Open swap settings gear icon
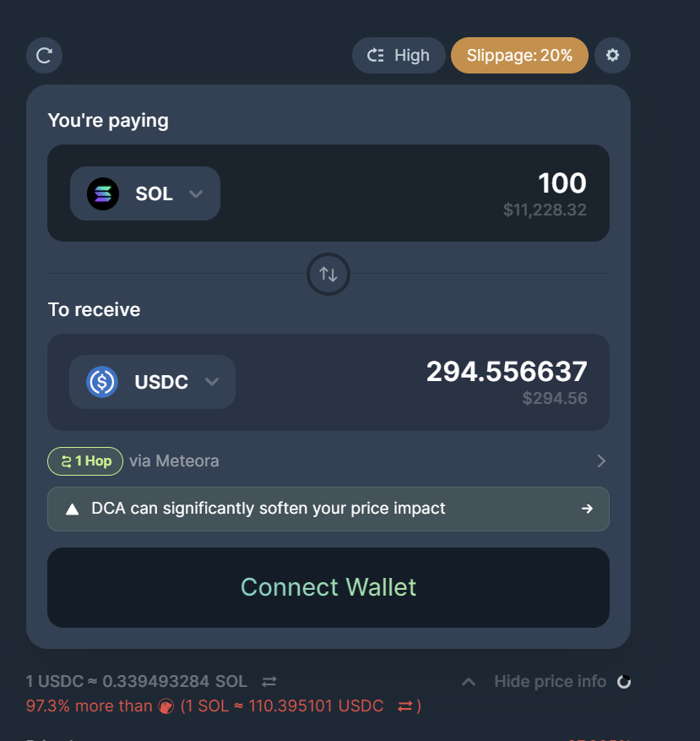 point(612,56)
